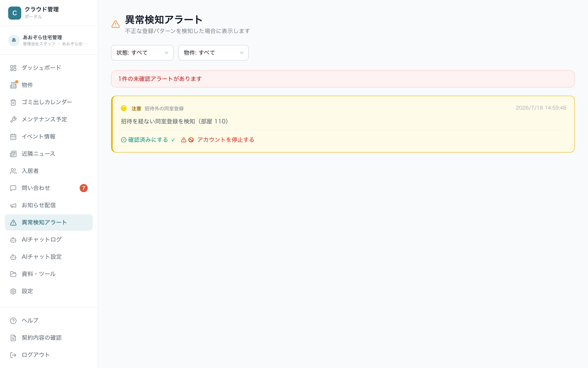Click the AIチャットログ robot icon
Viewport: 588px width, 368px height.
point(13,240)
